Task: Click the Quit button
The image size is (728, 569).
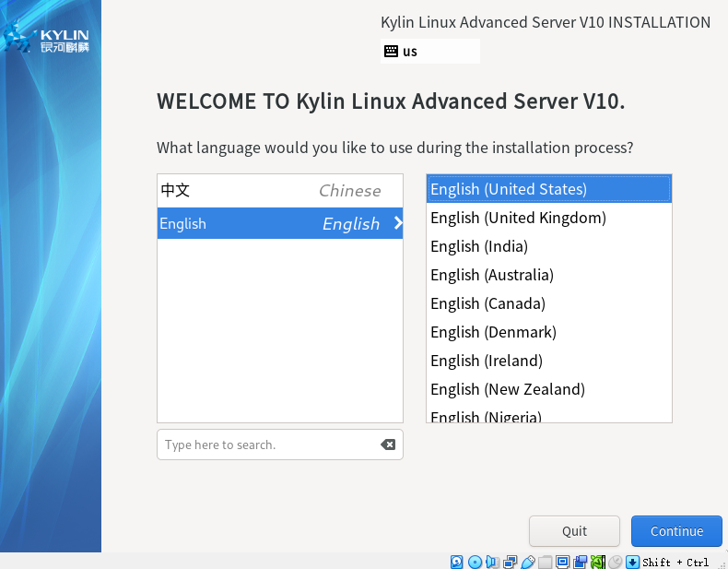Action: click(x=574, y=531)
